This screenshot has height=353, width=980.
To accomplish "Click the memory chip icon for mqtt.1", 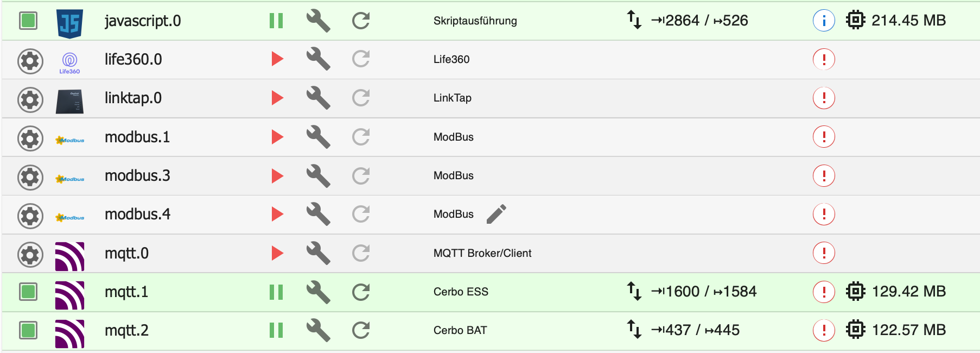I will [855, 292].
